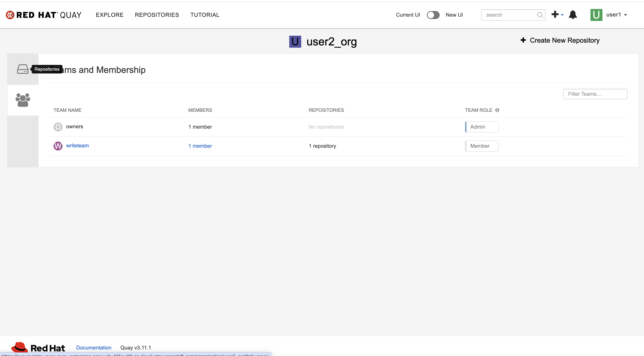Click the Filter Teams input field
The width and height of the screenshot is (644, 356).
point(595,94)
